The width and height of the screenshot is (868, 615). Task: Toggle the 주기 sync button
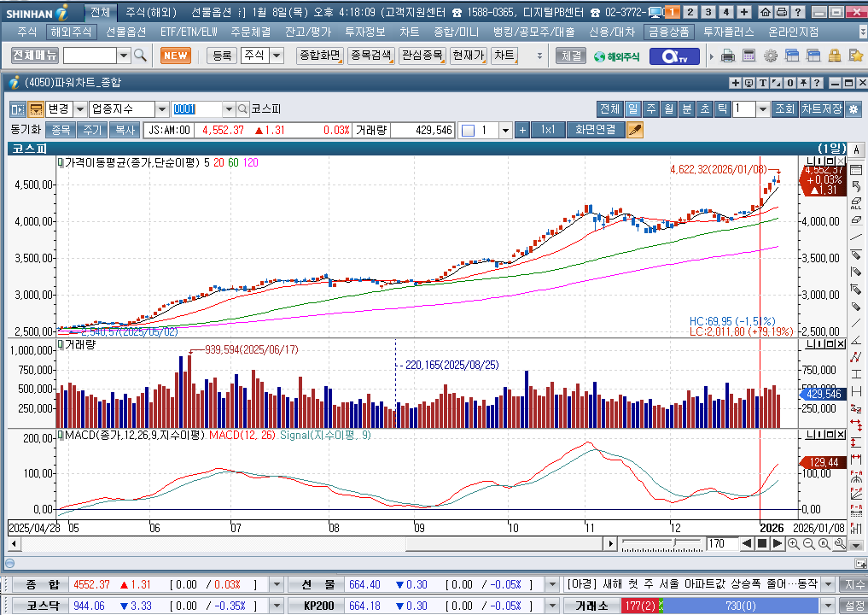[x=92, y=130]
